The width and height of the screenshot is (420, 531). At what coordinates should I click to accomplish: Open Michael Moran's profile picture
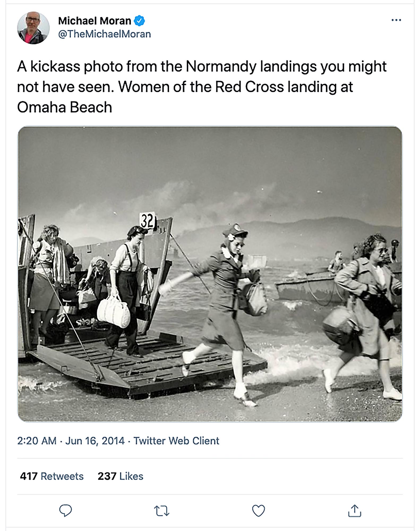(x=33, y=28)
